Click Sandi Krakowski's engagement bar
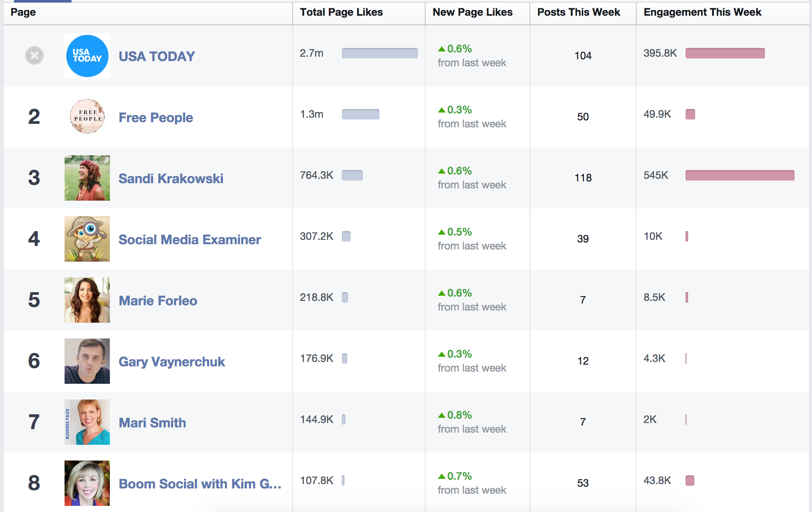Image resolution: width=812 pixels, height=512 pixels. [739, 175]
